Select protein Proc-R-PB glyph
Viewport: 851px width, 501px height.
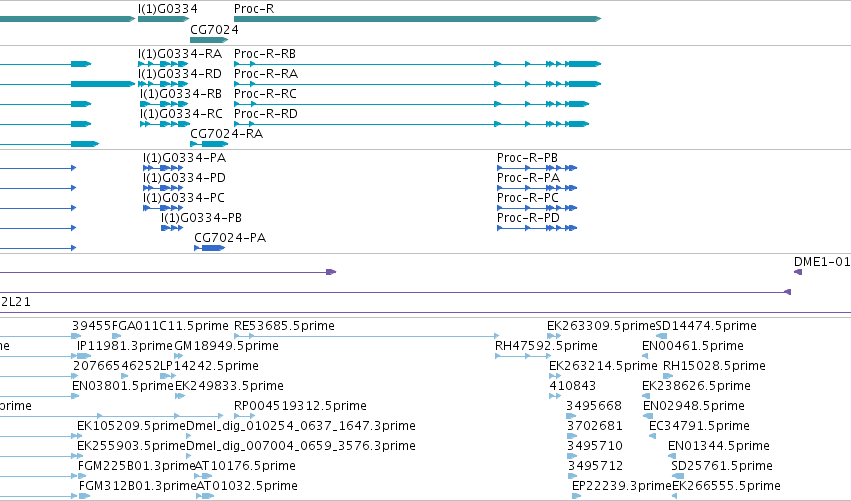coord(537,168)
